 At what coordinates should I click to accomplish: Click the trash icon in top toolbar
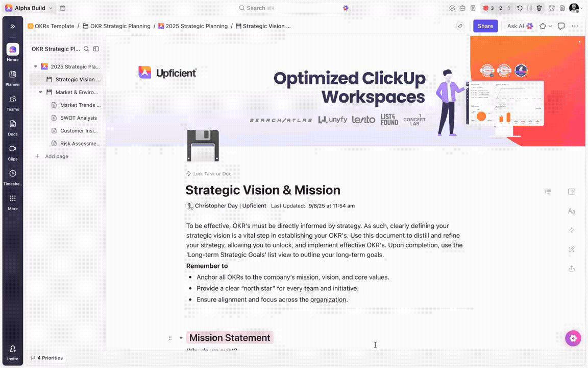539,8
